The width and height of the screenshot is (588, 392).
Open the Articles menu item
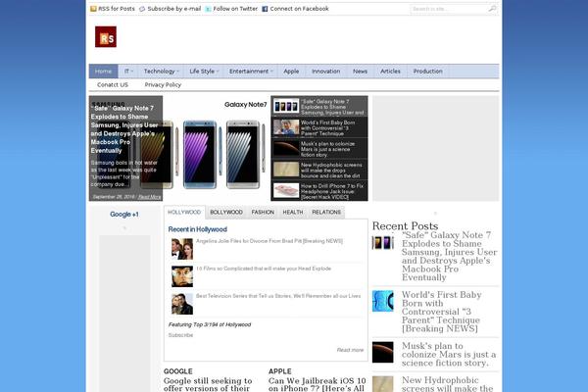(390, 72)
